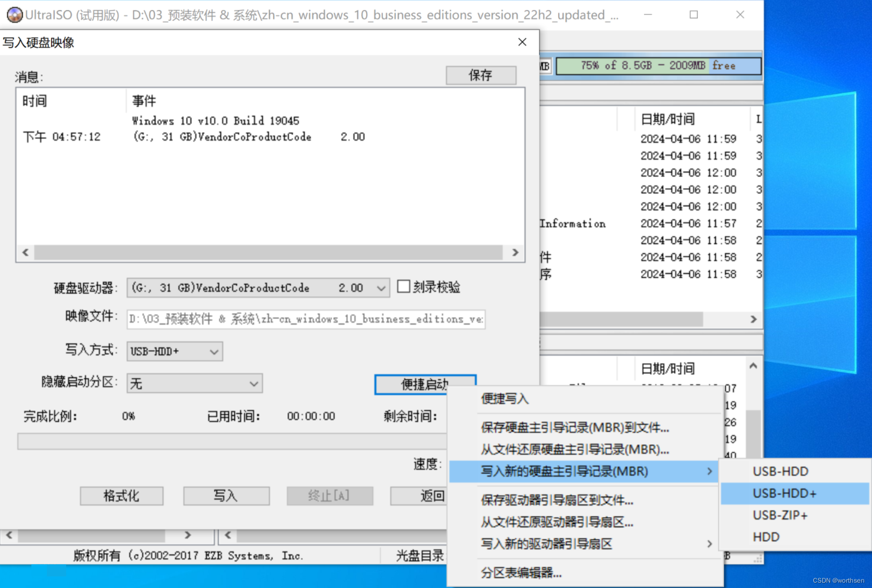Click the 光盘目录 status bar label

(x=420, y=556)
